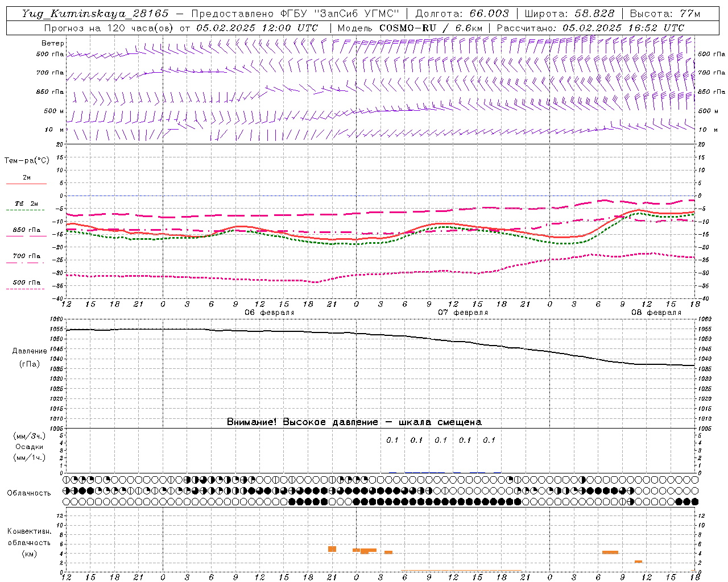Viewport: 728px width, 582px height.
Task: Click the Широта: 58.828 value
Action: (569, 14)
